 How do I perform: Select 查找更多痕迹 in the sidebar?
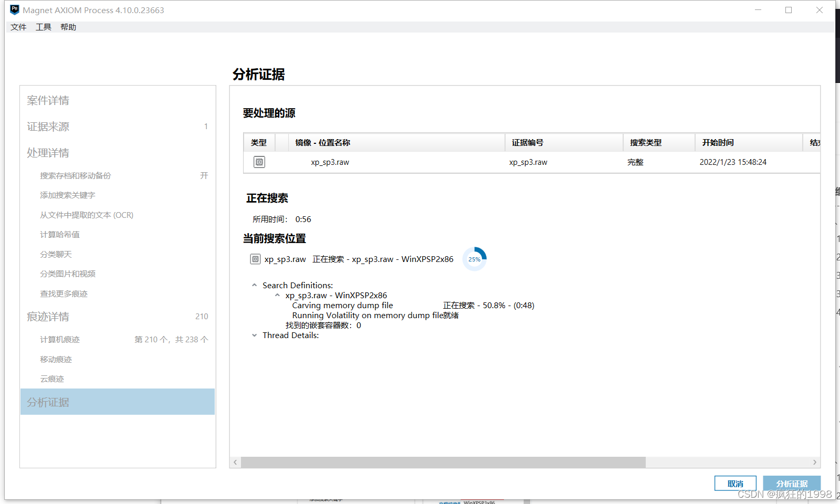click(x=64, y=294)
